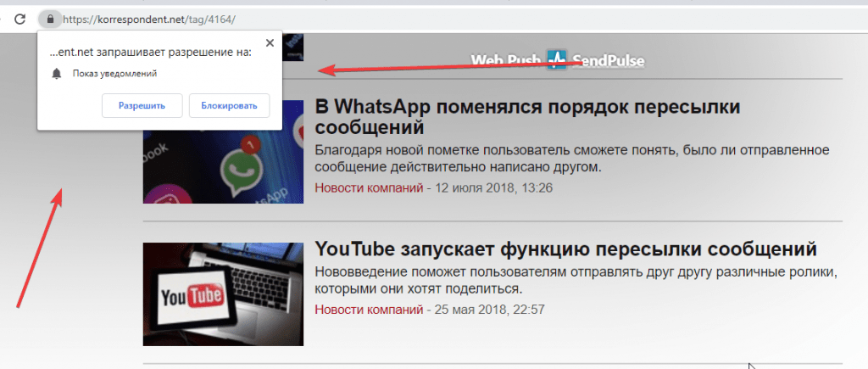Image resolution: width=868 pixels, height=369 pixels.
Task: Click the popup title ...ent.net запрашивает разрешение на:
Action: click(x=150, y=53)
